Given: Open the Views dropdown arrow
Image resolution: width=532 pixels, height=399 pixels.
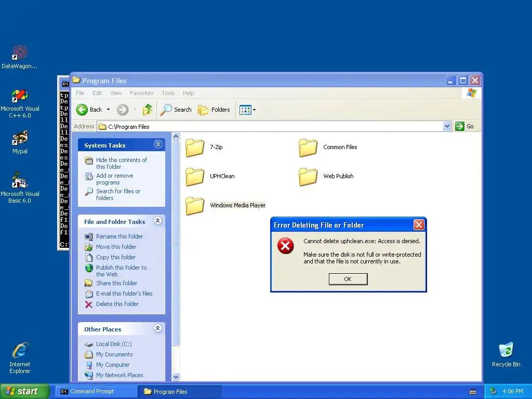Looking at the screenshot, I should 255,110.
